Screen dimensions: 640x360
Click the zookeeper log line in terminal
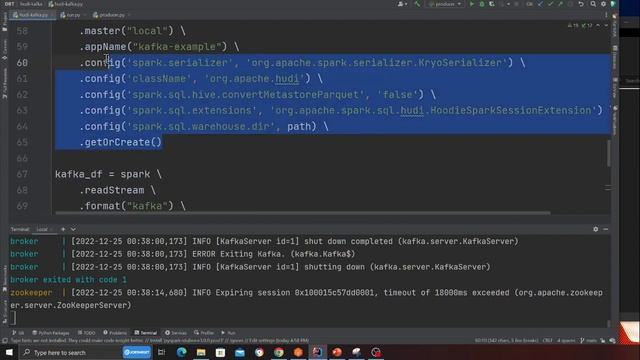(x=306, y=299)
